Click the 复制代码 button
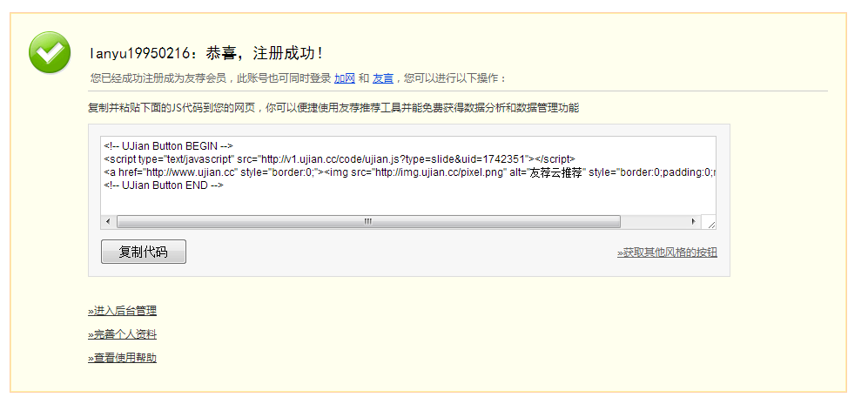 pos(144,252)
